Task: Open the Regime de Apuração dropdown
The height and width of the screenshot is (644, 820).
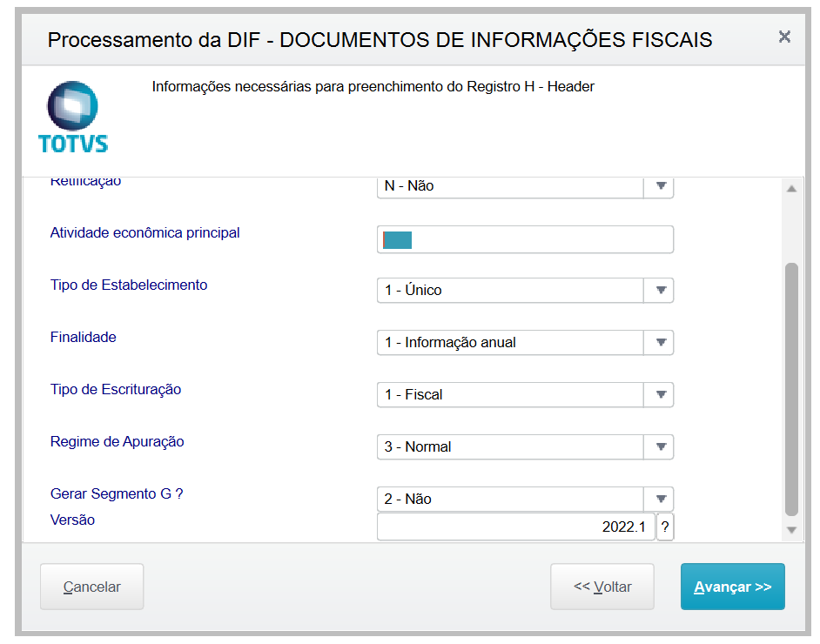Action: pyautogui.click(x=660, y=446)
